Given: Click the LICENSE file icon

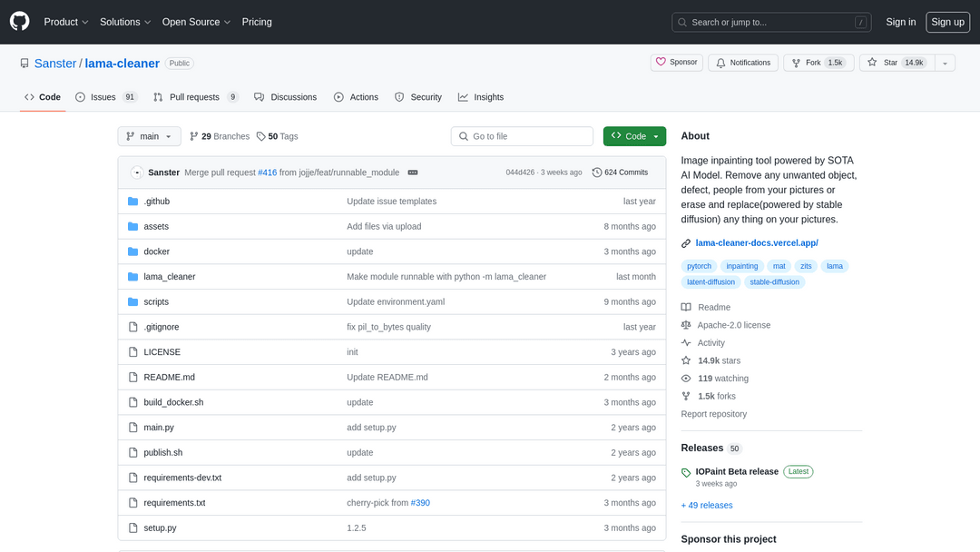Looking at the screenshot, I should coord(132,352).
